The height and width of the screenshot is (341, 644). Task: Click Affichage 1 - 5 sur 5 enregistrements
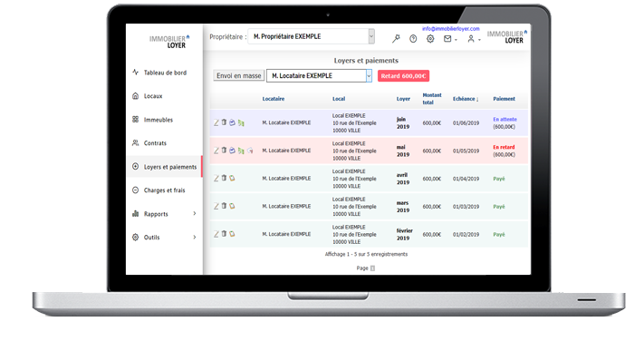pos(366,254)
